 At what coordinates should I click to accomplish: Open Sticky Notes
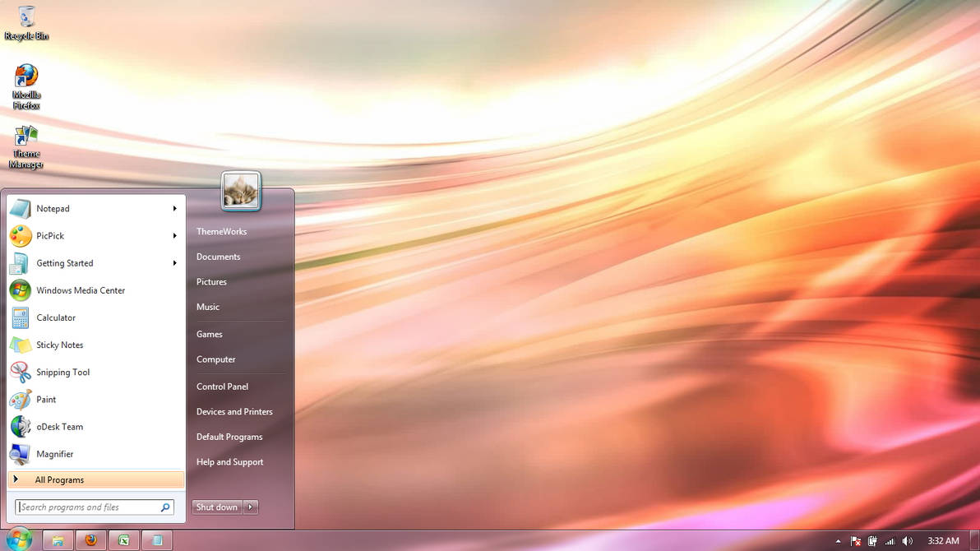(58, 345)
